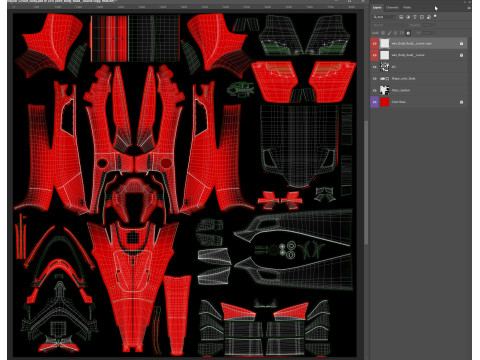Click the lock icon on Color Base layer
The height and width of the screenshot is (360, 480).
(x=461, y=102)
